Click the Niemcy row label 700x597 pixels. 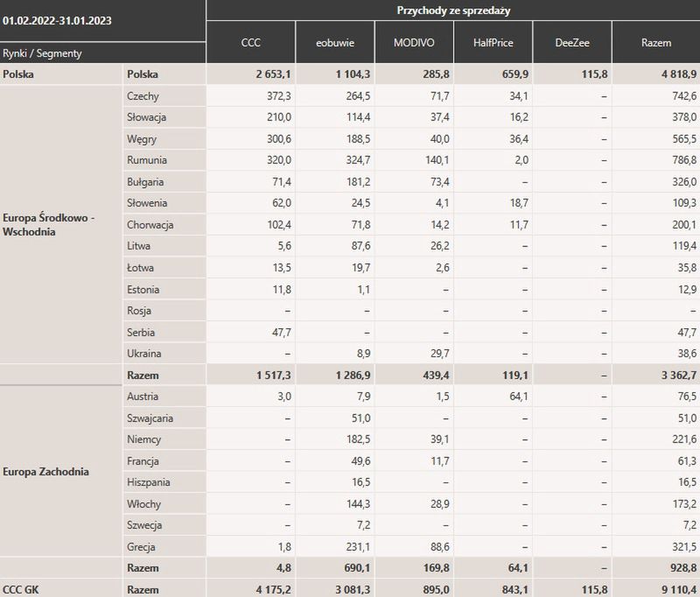coord(143,439)
